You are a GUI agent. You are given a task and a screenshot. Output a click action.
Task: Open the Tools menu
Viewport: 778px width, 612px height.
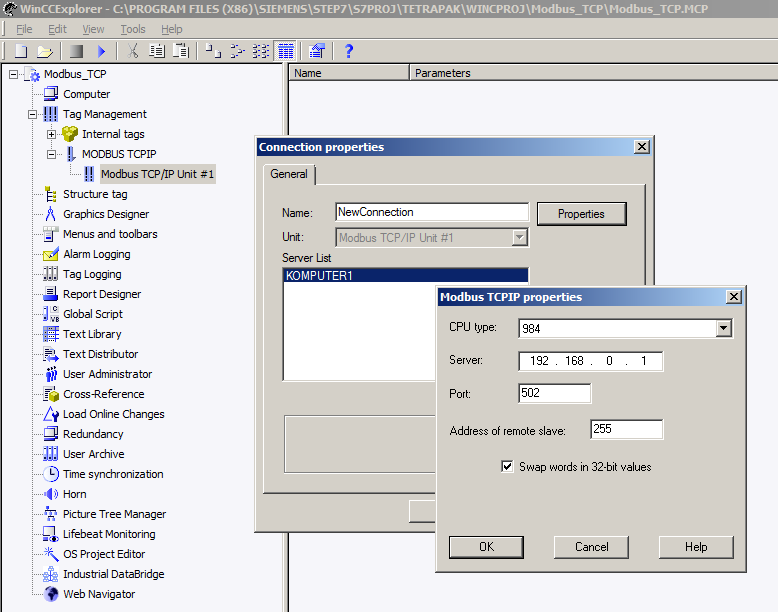click(x=133, y=29)
